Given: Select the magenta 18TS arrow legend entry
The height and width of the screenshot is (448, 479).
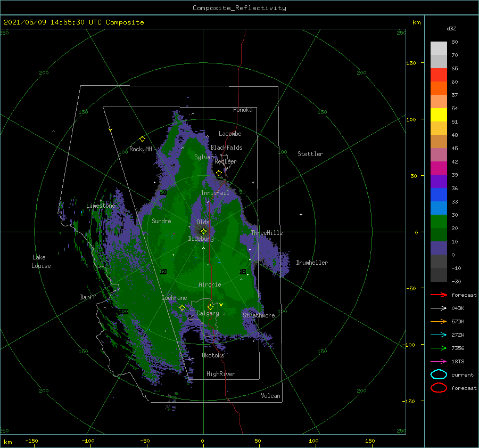Looking at the screenshot, I should click(x=439, y=362).
